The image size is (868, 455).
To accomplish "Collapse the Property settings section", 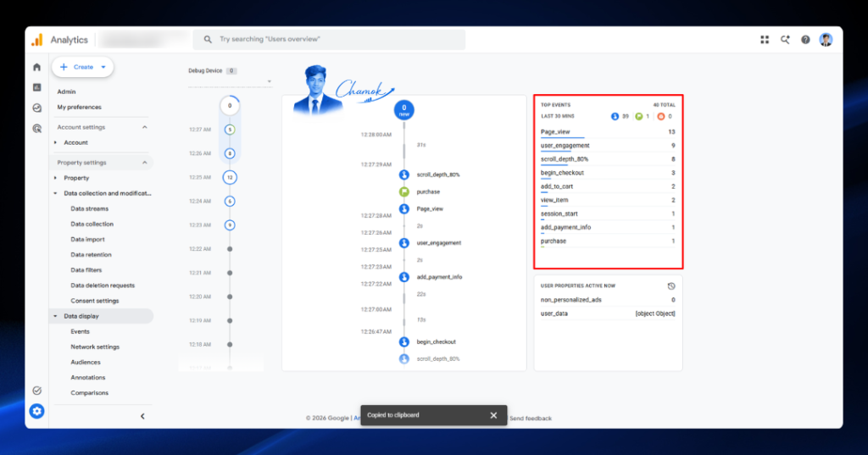I will [144, 163].
